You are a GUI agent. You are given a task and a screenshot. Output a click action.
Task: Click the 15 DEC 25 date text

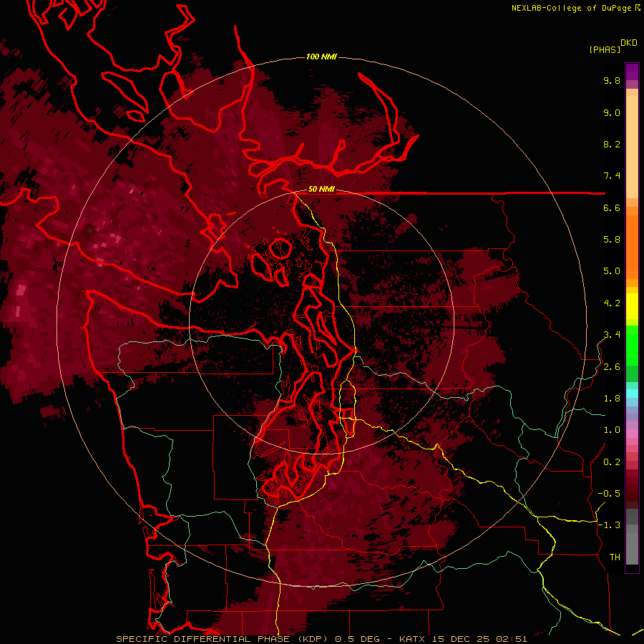[460, 639]
